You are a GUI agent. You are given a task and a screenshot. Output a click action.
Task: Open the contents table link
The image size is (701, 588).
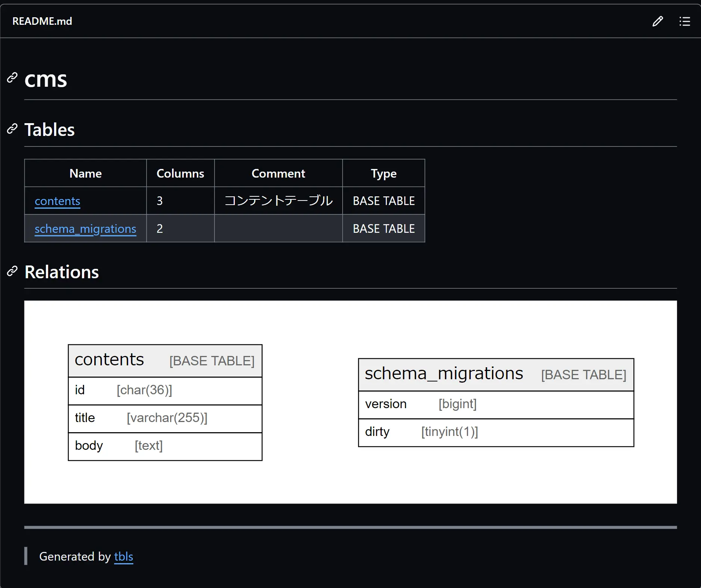[57, 201]
